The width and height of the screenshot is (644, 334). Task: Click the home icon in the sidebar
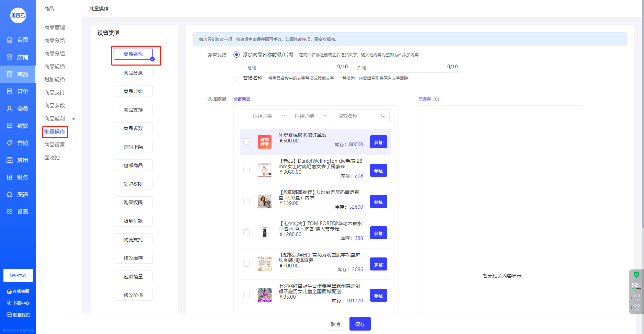(10, 40)
